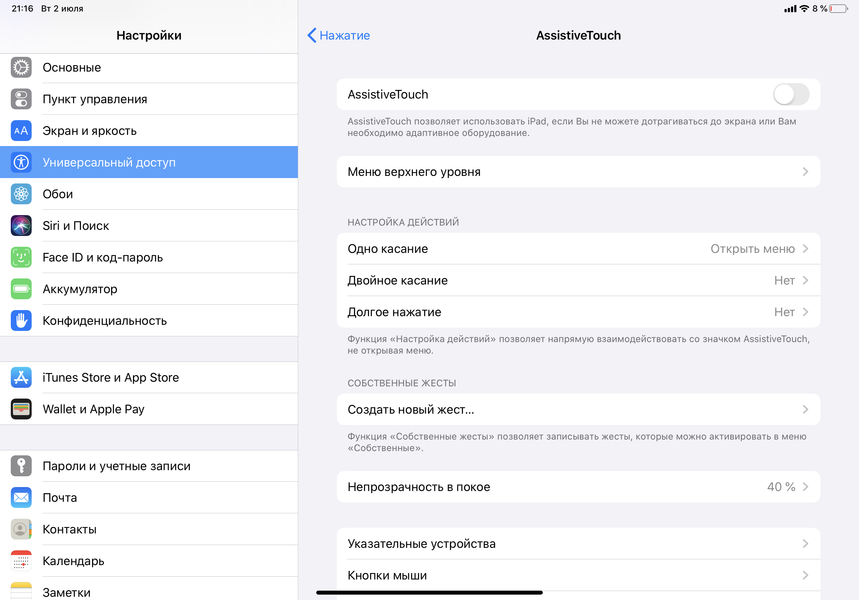
Task: Enable the AssistiveTouch switch
Action: pos(790,95)
